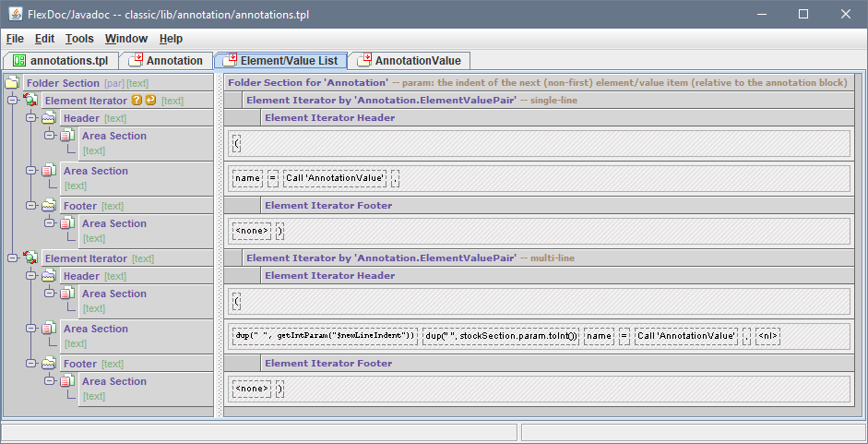
Task: Click the second Element Iterator node icon
Action: pos(30,258)
